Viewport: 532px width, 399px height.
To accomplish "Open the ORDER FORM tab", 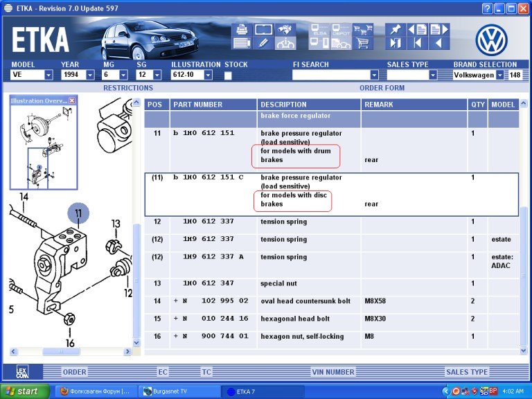I will (381, 88).
